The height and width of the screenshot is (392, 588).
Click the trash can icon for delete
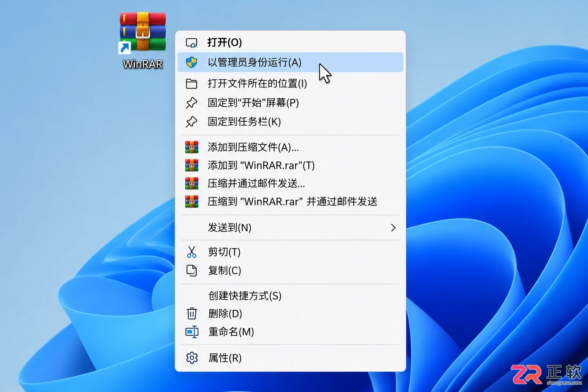(x=192, y=314)
